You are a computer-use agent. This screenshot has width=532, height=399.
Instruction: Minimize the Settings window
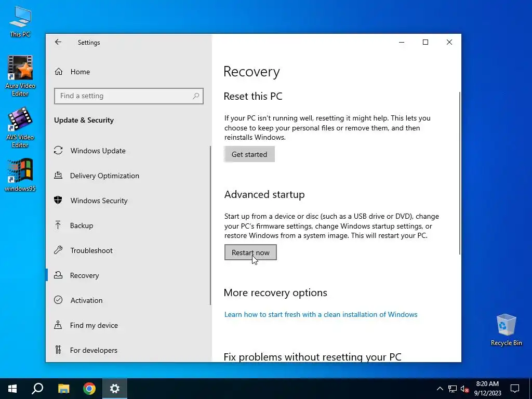pyautogui.click(x=402, y=42)
